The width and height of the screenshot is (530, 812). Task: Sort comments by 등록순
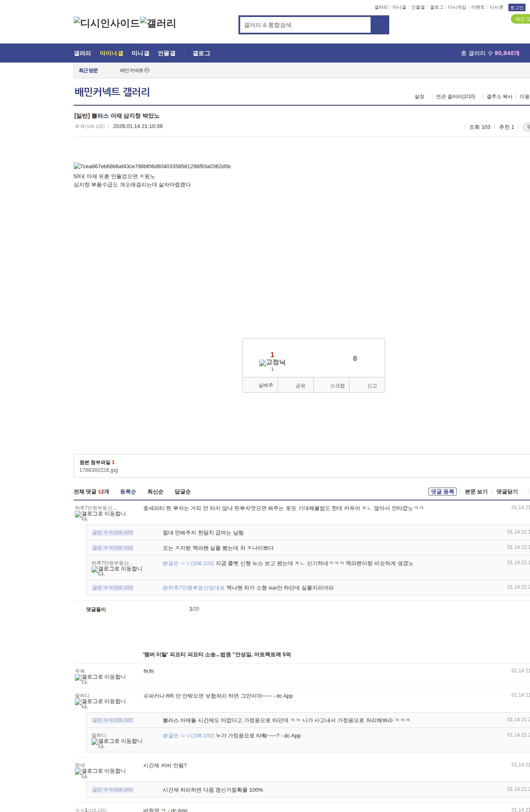[x=128, y=492]
